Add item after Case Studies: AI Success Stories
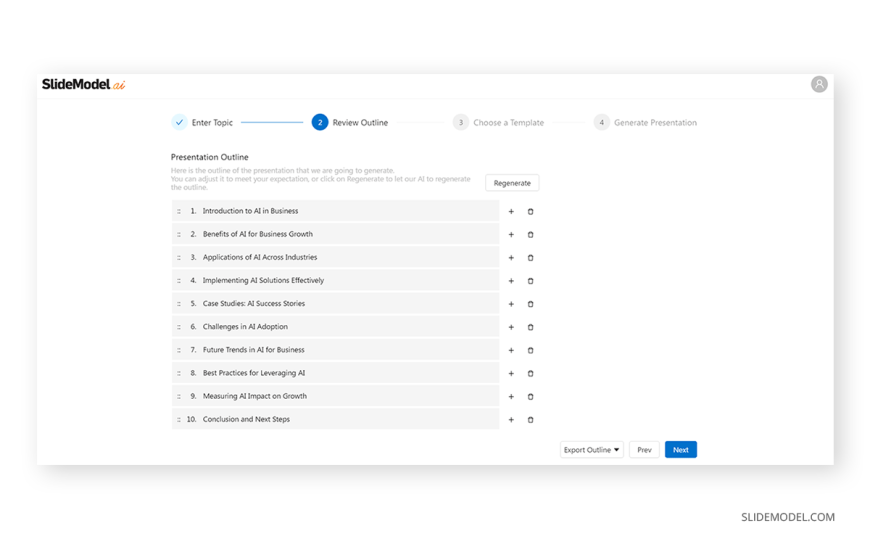 [511, 304]
